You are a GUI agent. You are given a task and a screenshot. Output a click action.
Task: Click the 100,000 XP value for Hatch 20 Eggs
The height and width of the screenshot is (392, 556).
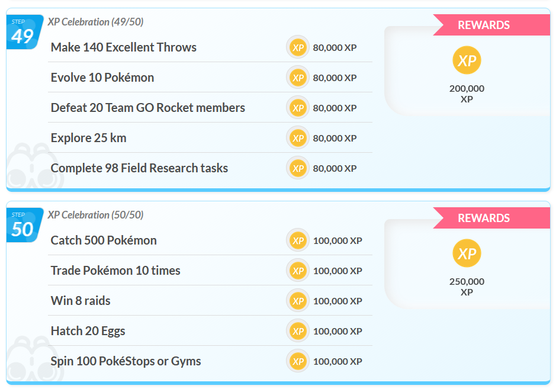point(338,331)
